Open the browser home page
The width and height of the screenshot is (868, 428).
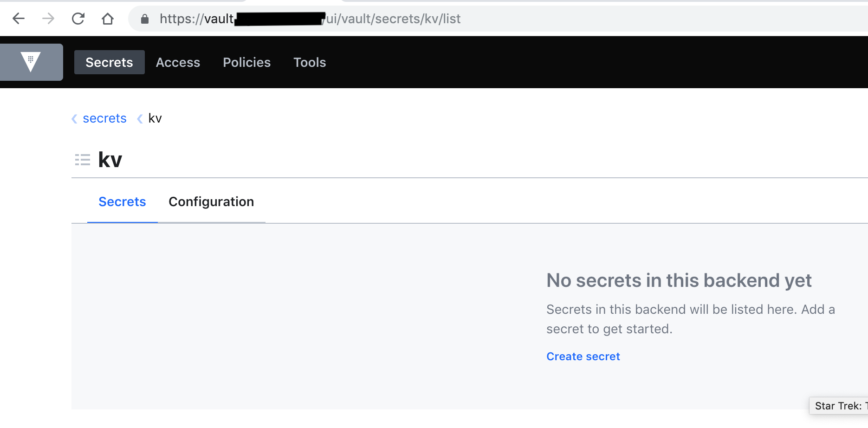coord(108,19)
